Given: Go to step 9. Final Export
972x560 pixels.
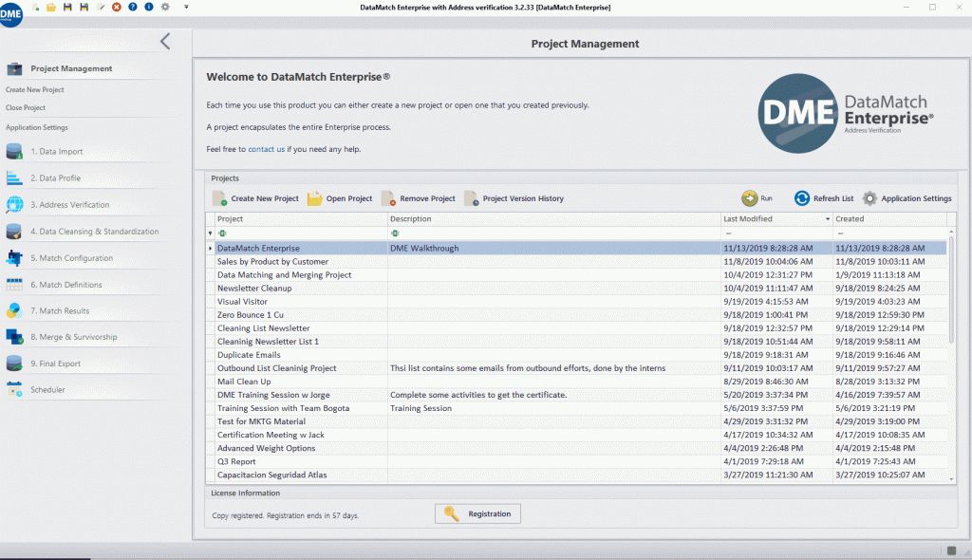Looking at the screenshot, I should click(x=56, y=364).
